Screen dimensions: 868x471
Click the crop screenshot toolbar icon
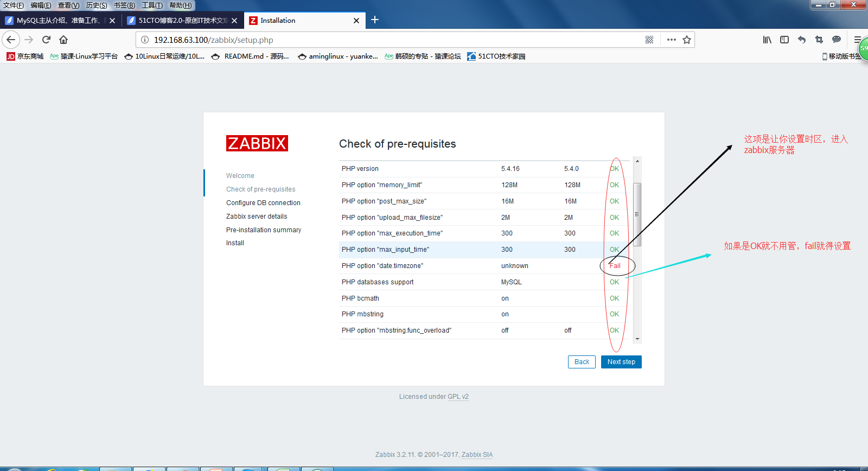pos(819,40)
